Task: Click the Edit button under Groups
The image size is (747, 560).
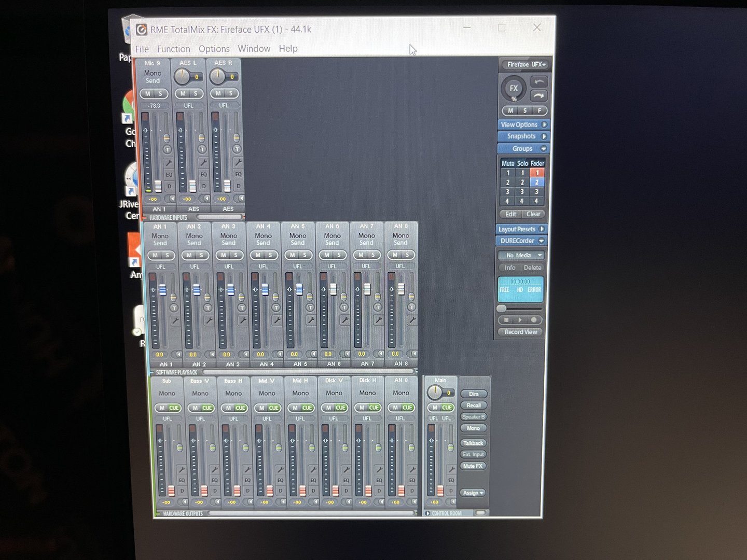Action: (511, 214)
